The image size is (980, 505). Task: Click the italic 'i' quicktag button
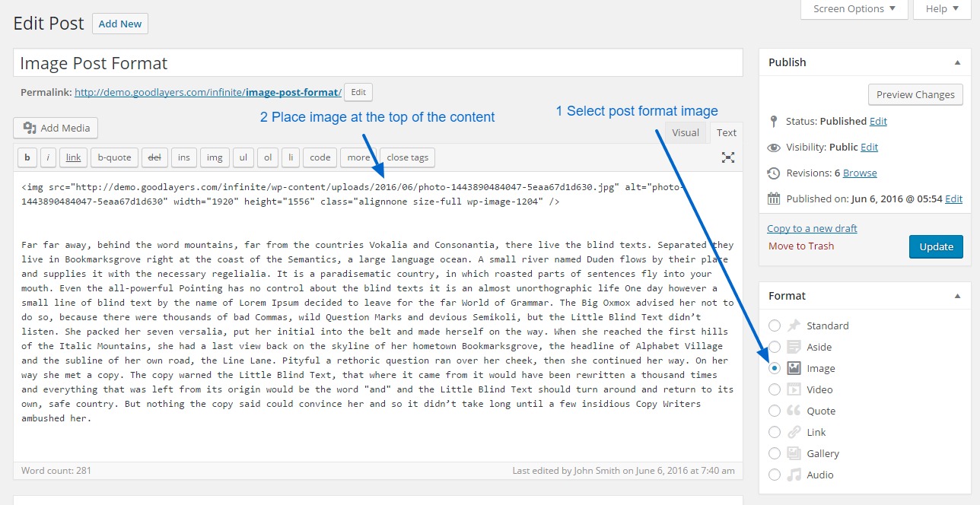[48, 157]
